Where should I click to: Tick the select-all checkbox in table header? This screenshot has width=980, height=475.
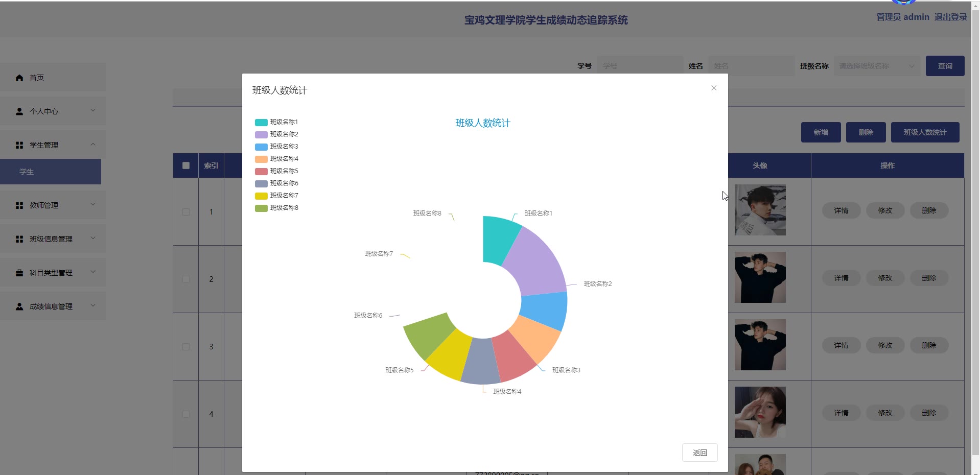[186, 165]
